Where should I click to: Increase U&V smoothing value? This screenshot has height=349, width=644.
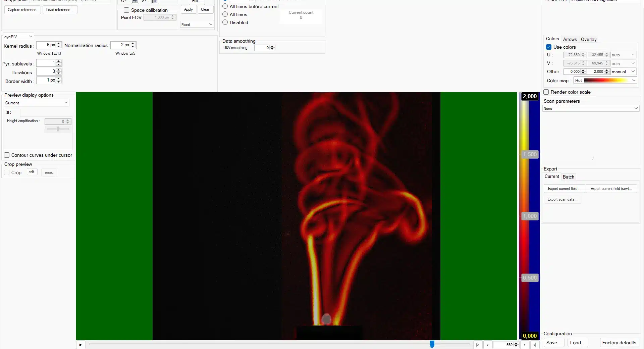(x=273, y=46)
